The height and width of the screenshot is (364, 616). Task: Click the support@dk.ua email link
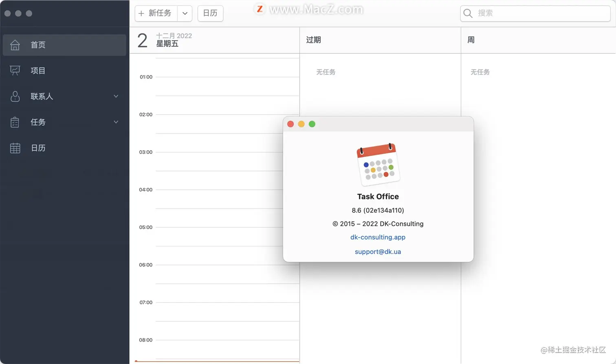[x=378, y=252]
